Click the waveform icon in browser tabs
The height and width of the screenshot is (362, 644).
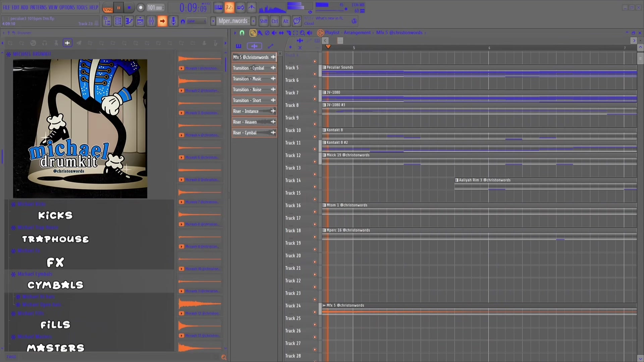pos(67,43)
